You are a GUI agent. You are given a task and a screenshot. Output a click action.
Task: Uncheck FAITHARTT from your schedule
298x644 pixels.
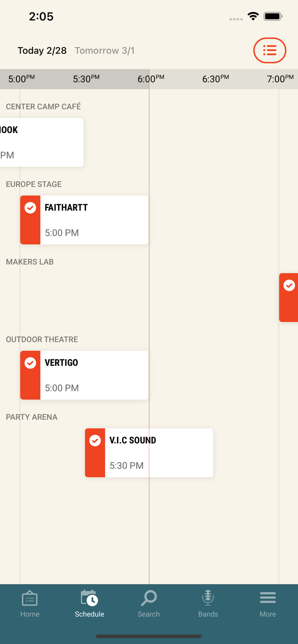pyautogui.click(x=30, y=208)
